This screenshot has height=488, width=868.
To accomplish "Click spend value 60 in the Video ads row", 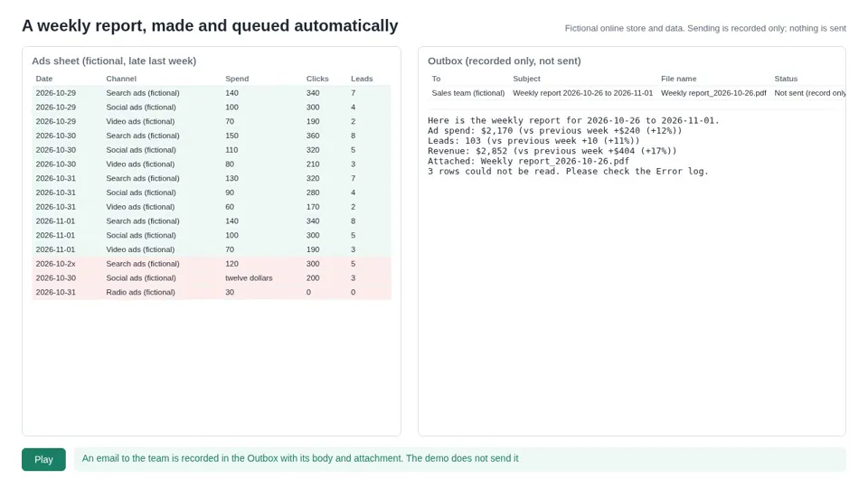I will (x=229, y=207).
